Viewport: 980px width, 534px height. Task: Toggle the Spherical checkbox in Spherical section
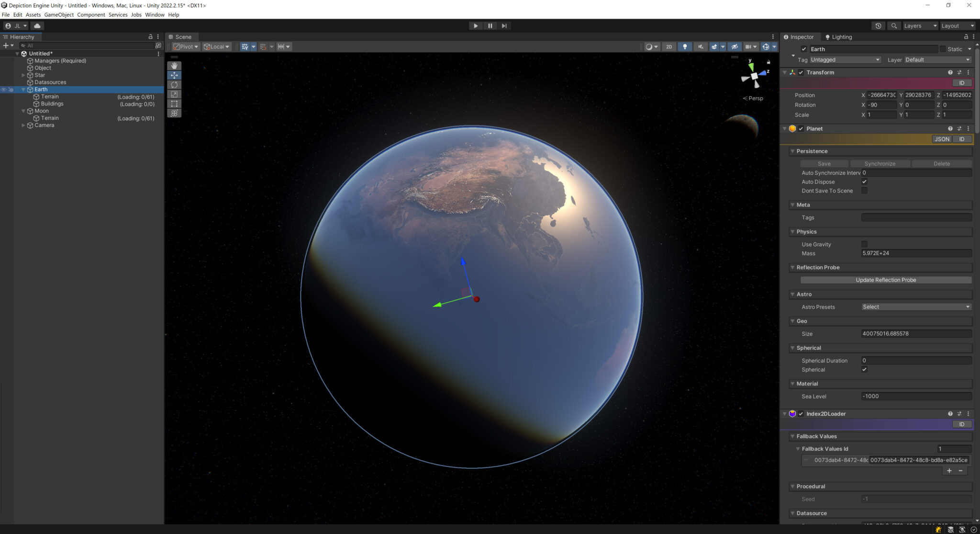click(865, 370)
